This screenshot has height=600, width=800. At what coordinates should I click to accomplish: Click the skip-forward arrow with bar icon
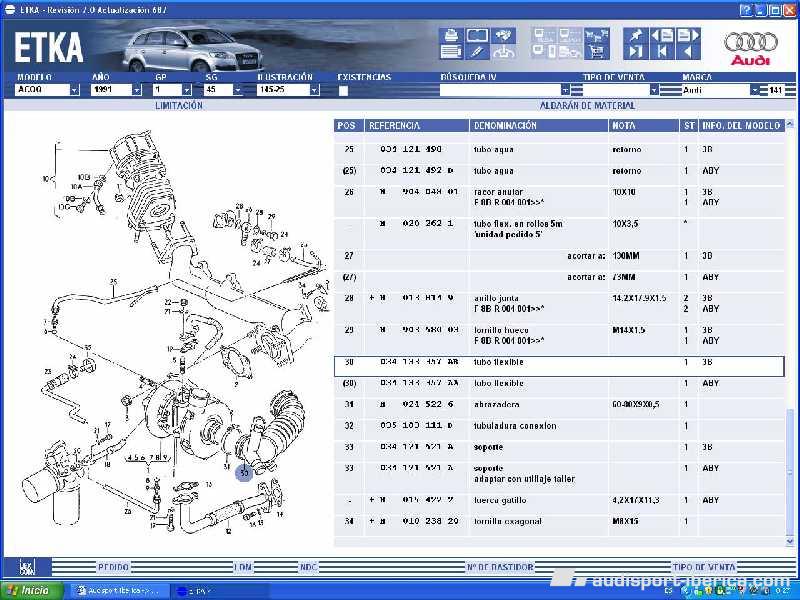click(636, 52)
